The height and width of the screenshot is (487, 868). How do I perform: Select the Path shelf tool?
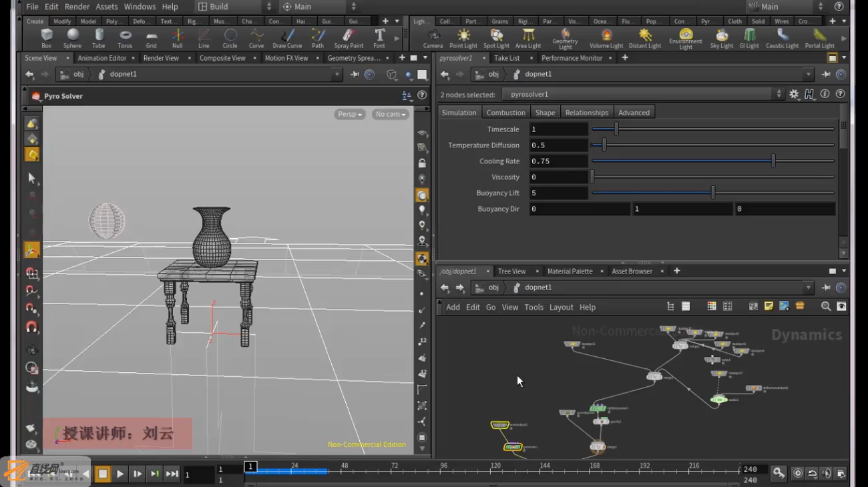coord(318,38)
